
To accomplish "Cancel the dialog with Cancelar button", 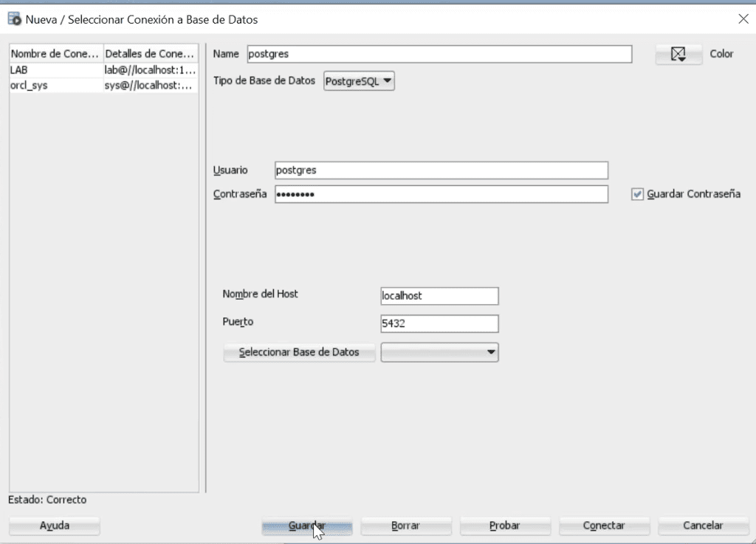I will point(703,526).
